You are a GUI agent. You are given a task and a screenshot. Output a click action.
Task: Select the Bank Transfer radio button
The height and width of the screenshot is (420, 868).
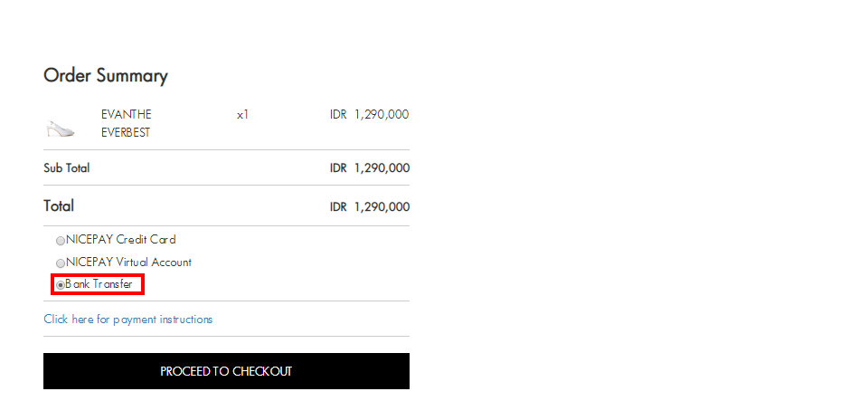tap(61, 285)
